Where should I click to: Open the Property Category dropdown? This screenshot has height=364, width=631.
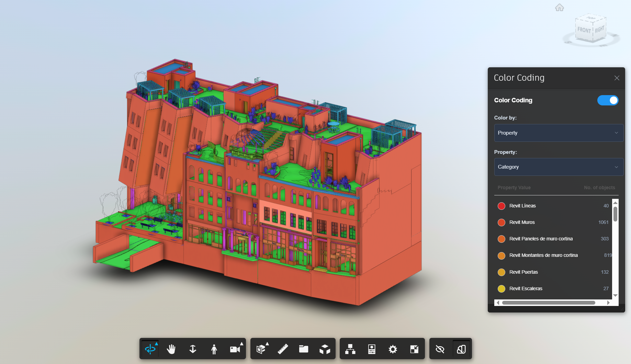(x=559, y=167)
